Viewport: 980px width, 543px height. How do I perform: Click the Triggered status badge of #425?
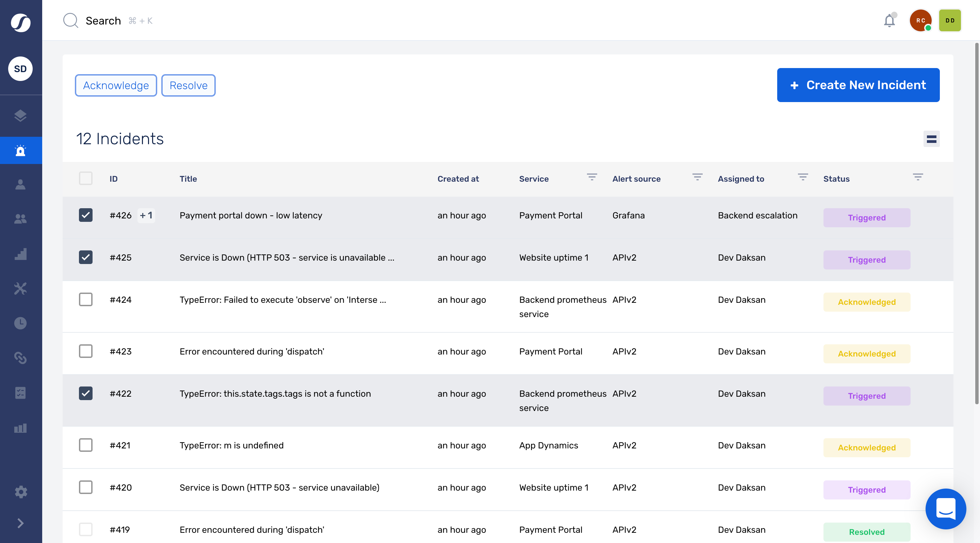click(x=866, y=260)
